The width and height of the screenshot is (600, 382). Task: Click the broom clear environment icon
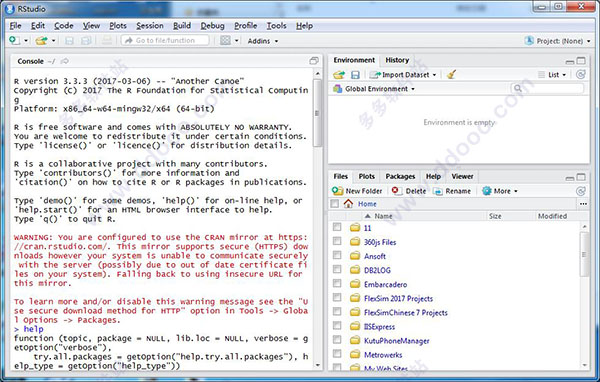coord(452,74)
